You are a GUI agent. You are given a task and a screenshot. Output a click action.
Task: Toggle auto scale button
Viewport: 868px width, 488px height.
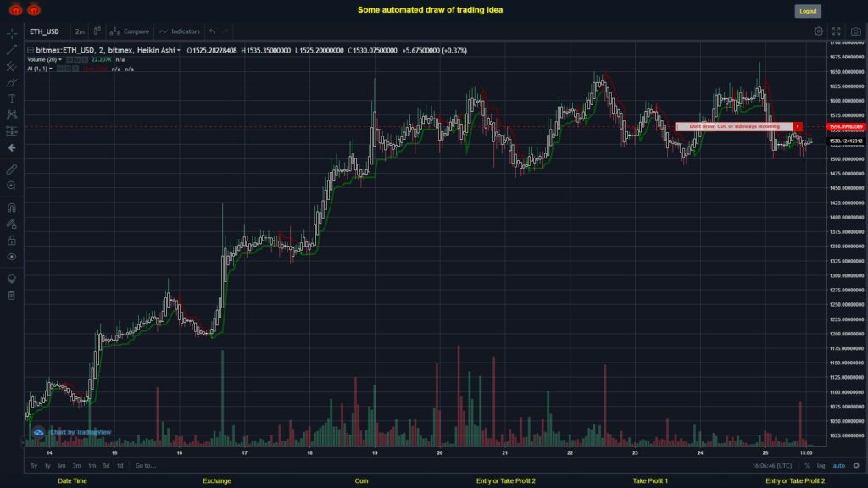click(839, 466)
